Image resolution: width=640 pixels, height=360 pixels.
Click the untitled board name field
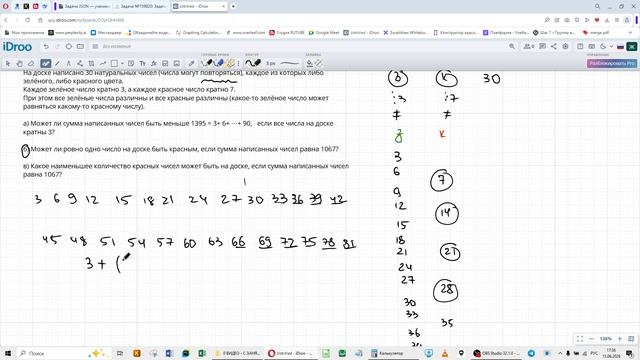[117, 47]
